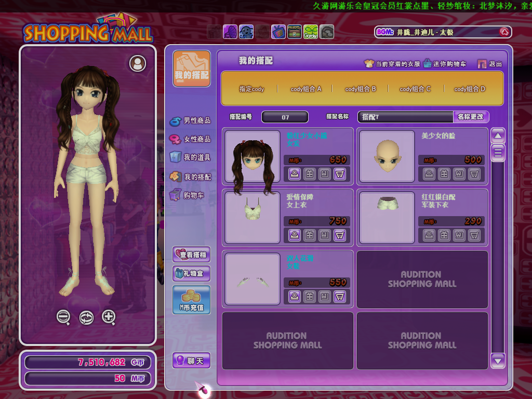Click the grey return-arrow icon in top toolbar
Viewport: 532px width, 399px height.
pos(327,32)
